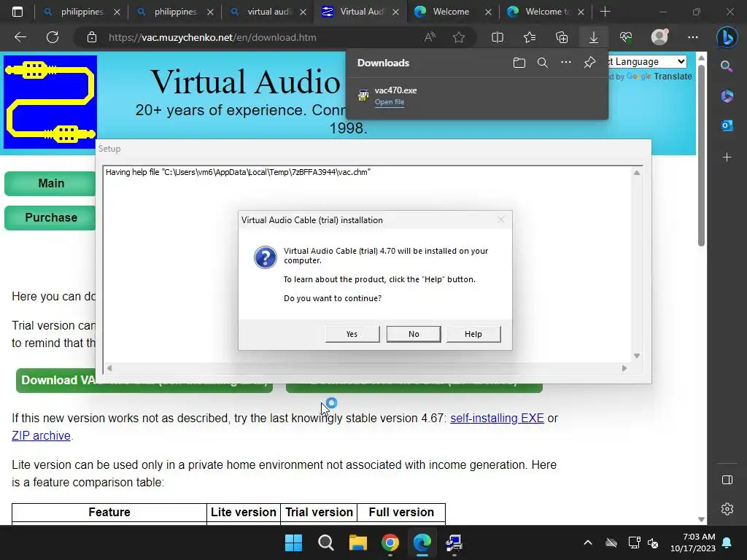Open Collections panel

tap(562, 37)
